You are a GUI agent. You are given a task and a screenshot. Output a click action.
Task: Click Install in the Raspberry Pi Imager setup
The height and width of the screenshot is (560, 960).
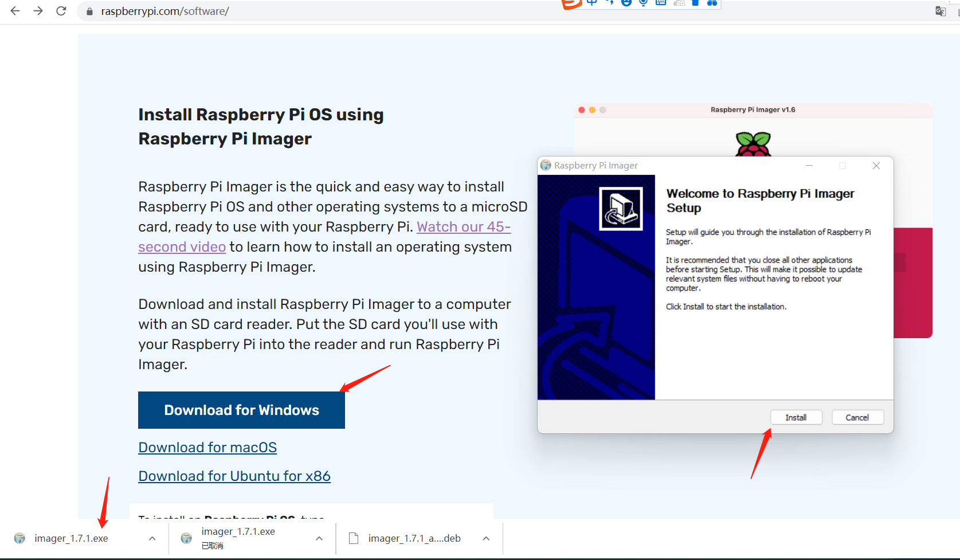tap(796, 417)
